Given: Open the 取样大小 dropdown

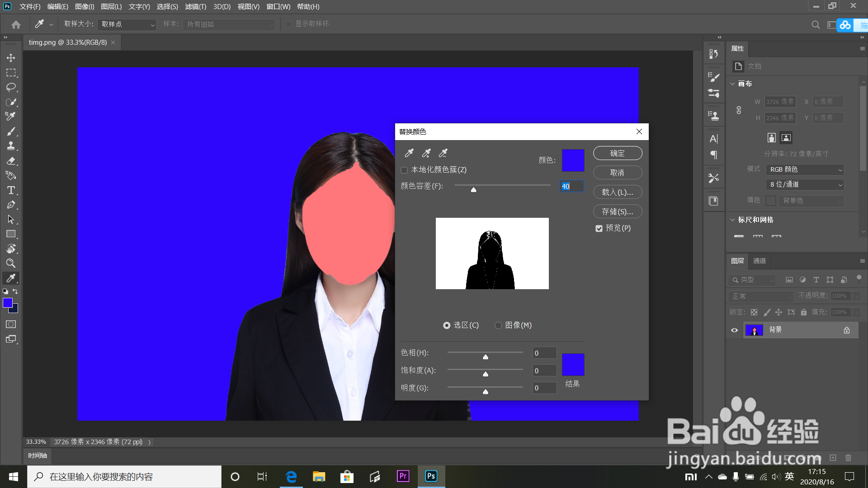Looking at the screenshot, I should (x=127, y=24).
